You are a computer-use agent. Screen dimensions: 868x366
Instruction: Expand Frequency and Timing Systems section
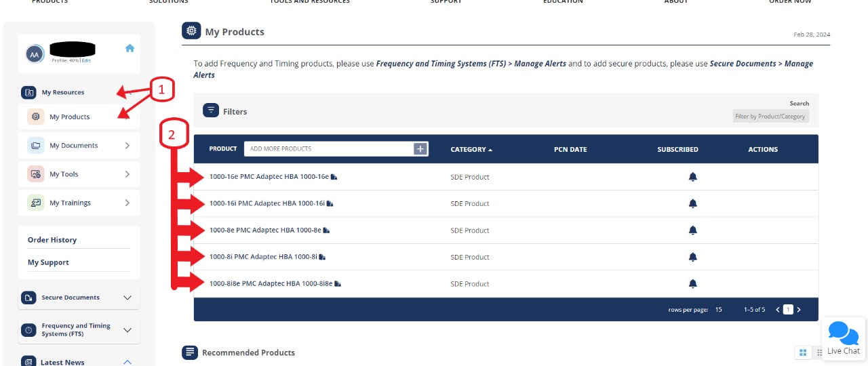tap(127, 330)
